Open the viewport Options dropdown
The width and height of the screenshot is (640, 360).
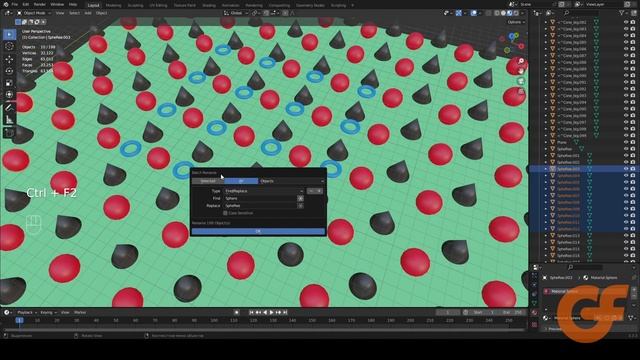click(516, 22)
